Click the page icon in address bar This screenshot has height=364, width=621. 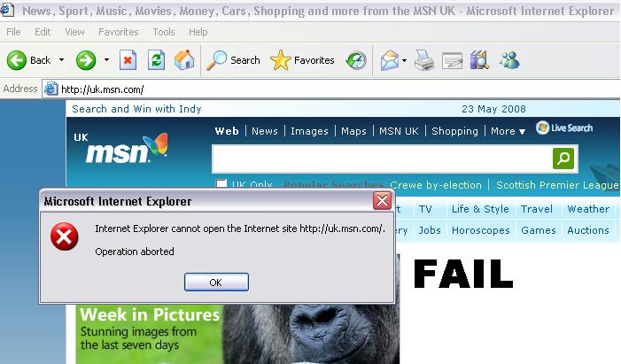click(50, 89)
